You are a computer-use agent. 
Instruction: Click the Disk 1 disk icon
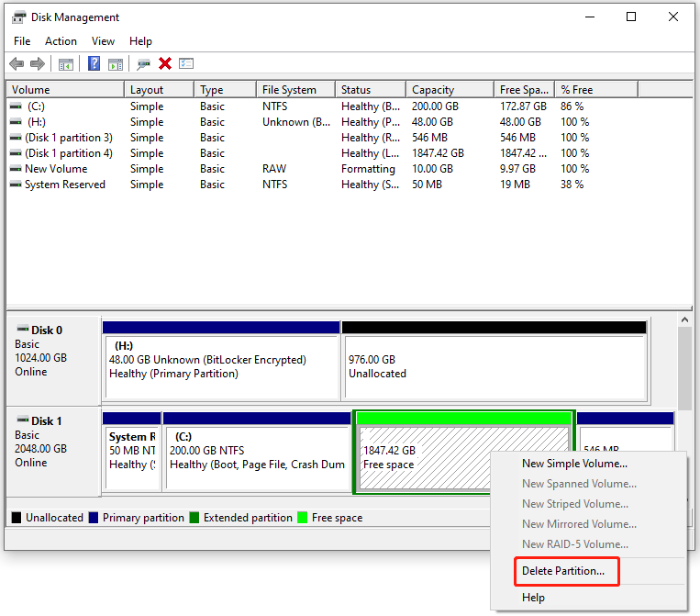pos(22,420)
